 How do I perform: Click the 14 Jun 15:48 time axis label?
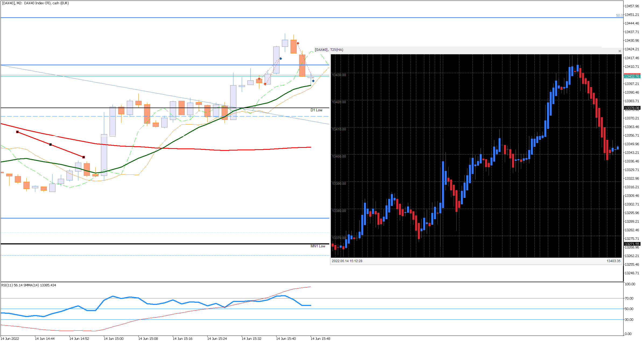pyautogui.click(x=320, y=339)
